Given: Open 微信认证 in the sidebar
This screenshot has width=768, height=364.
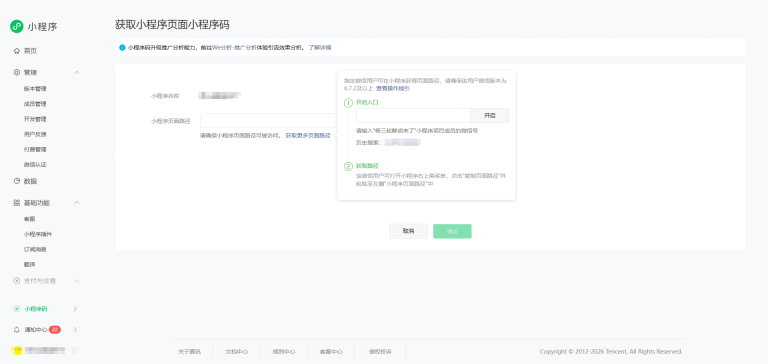Looking at the screenshot, I should click(x=35, y=165).
